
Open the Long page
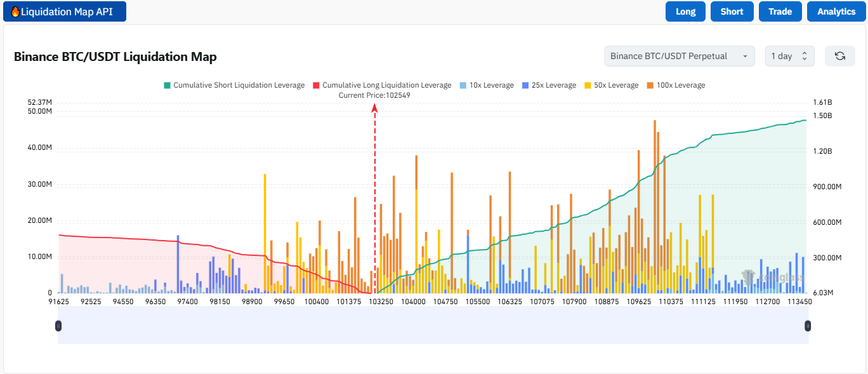[685, 11]
